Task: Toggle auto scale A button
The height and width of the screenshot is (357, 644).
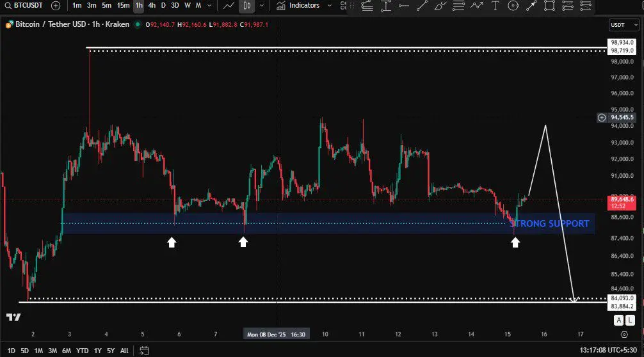Action: pyautogui.click(x=618, y=320)
